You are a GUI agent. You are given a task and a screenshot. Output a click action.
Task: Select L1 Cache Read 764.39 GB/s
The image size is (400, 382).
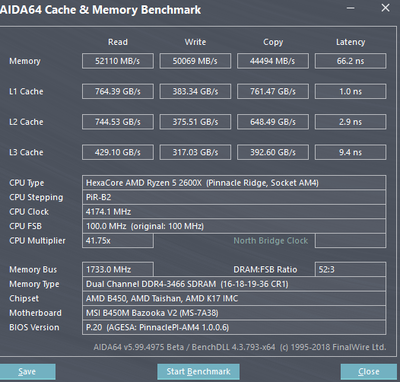coord(118,91)
